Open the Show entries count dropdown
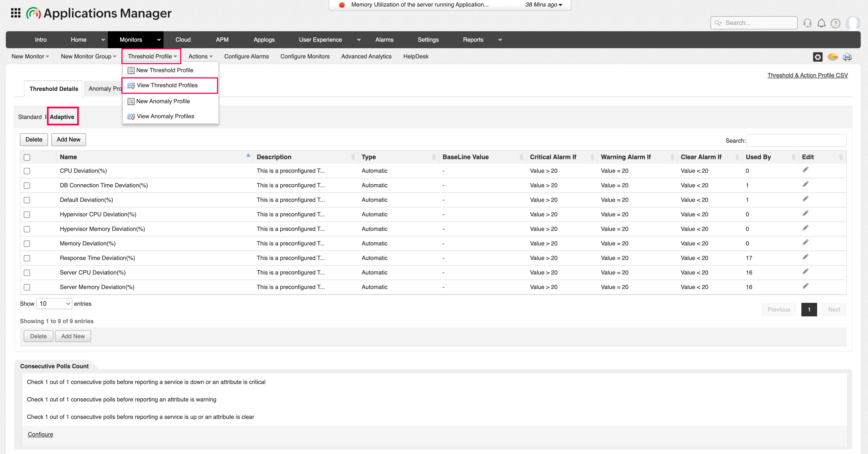Screen dimensions: 868x454 pyautogui.click(x=54, y=304)
